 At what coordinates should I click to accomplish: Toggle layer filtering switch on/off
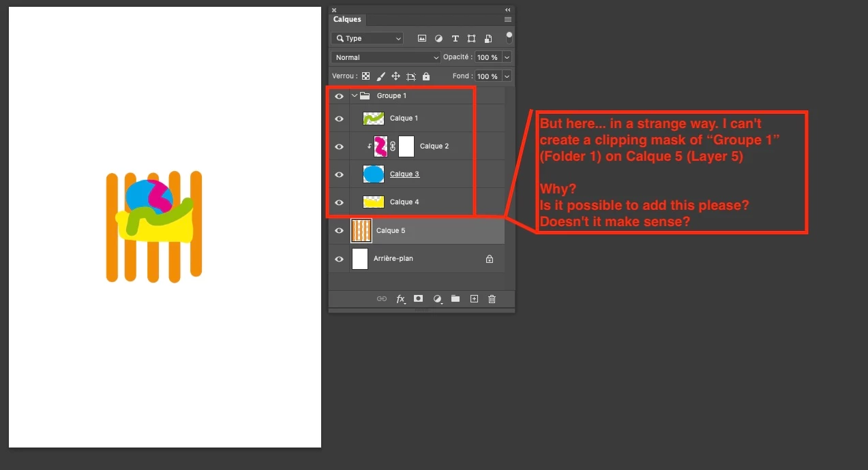click(x=509, y=37)
